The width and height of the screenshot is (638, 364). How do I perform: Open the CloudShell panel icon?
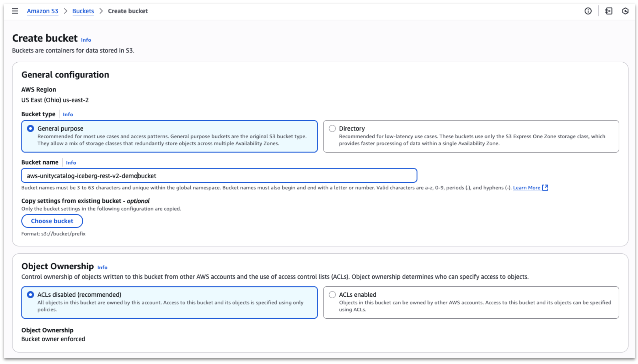tap(609, 11)
